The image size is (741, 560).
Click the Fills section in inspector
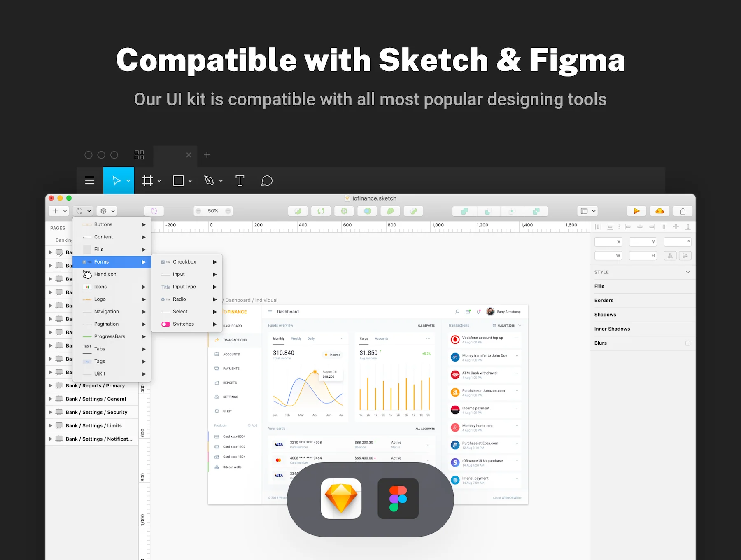(x=642, y=286)
